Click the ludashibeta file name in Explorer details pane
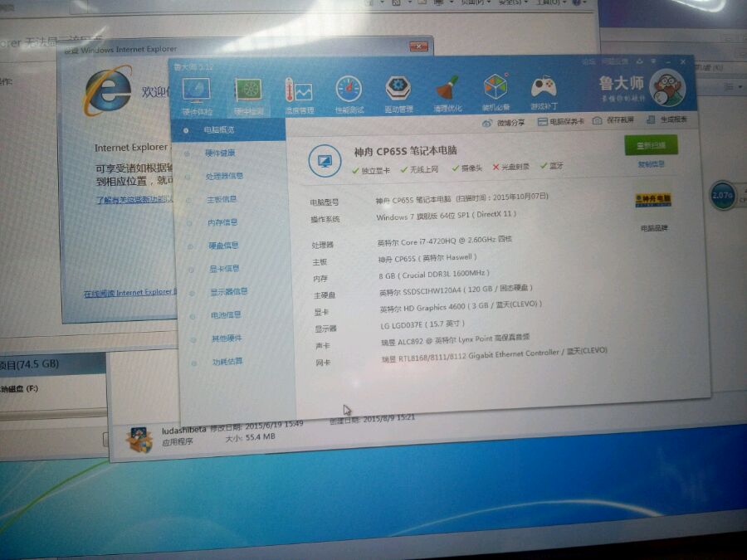The height and width of the screenshot is (560, 747). tap(184, 430)
